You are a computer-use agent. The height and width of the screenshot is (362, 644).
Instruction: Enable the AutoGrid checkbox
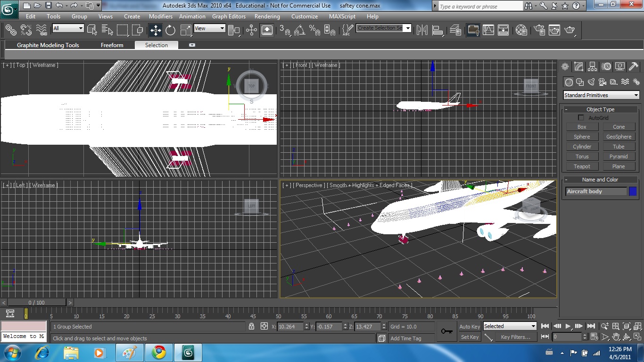[x=581, y=118]
